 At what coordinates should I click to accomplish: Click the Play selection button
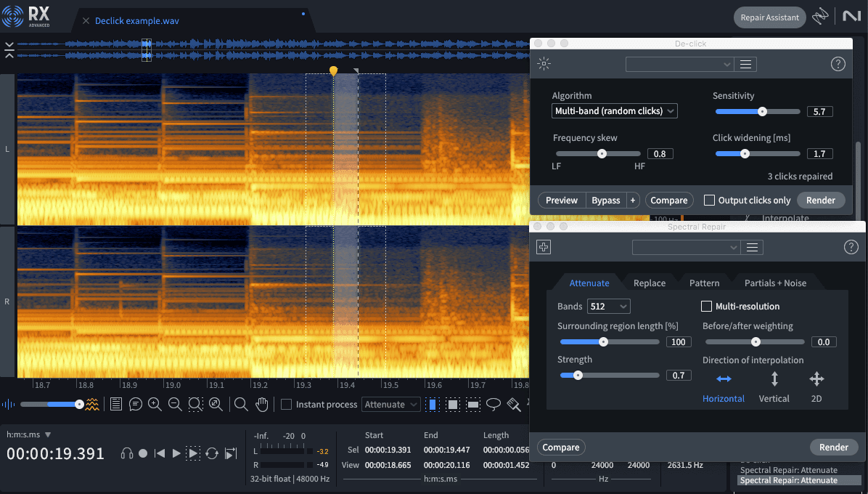[192, 453]
